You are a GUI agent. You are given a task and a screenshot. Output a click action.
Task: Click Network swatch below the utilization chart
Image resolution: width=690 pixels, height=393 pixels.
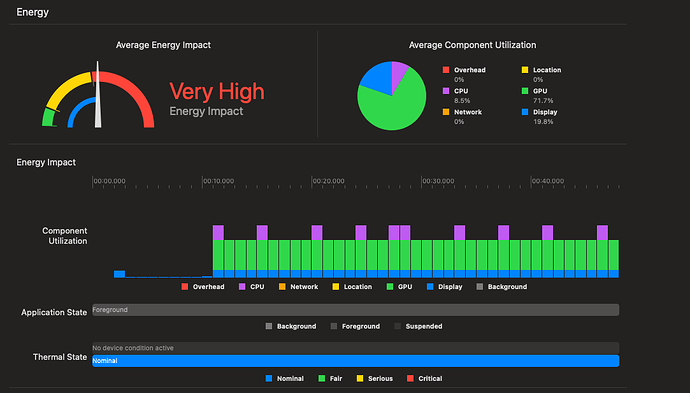[x=282, y=286]
